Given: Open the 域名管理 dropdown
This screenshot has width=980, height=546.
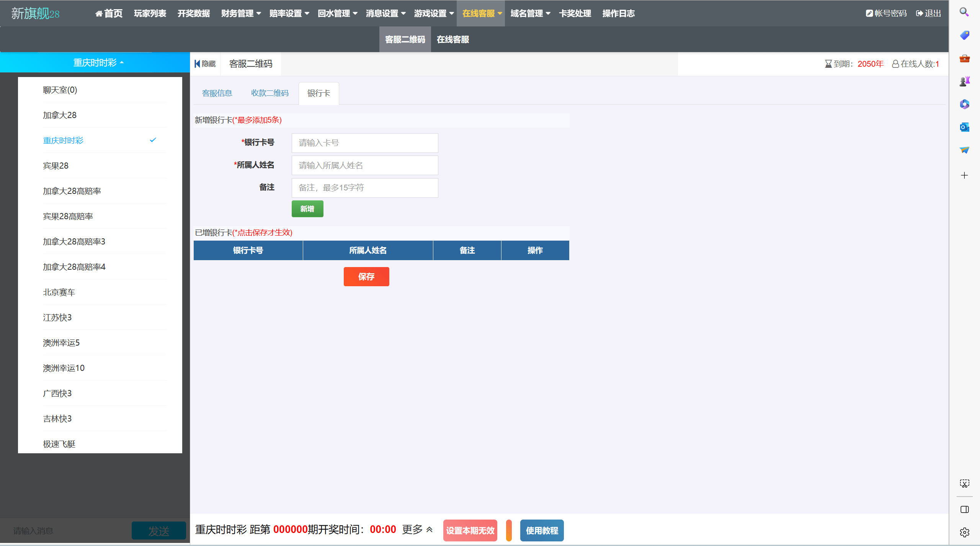Looking at the screenshot, I should (530, 13).
